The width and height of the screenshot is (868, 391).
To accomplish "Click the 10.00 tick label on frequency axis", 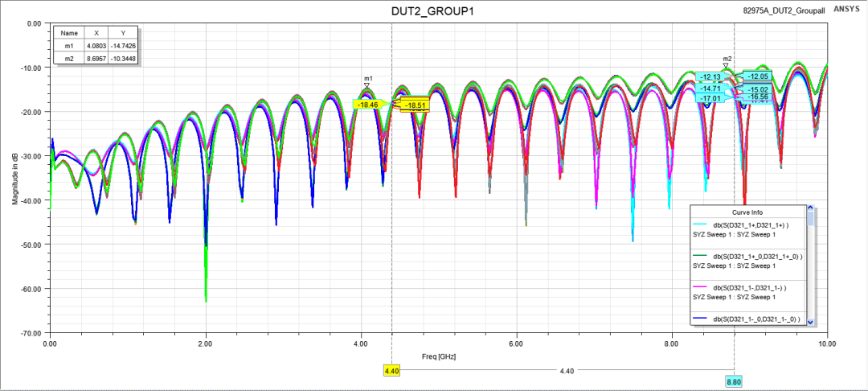I will (828, 344).
